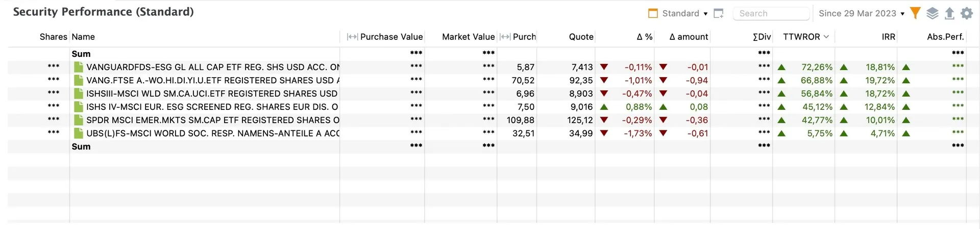Click the orange filter funnel icon
Viewport: 980px width, 229px height.
(x=915, y=13)
